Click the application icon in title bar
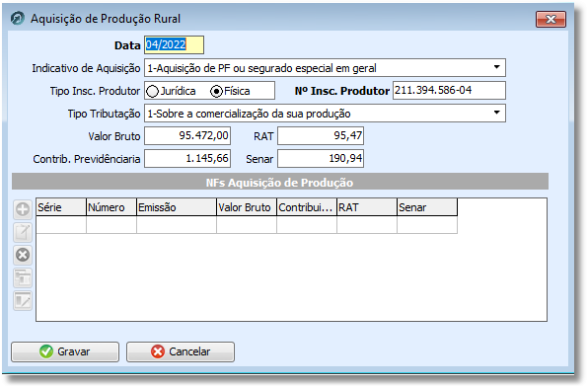Viewport: 588px width, 389px height. click(17, 18)
